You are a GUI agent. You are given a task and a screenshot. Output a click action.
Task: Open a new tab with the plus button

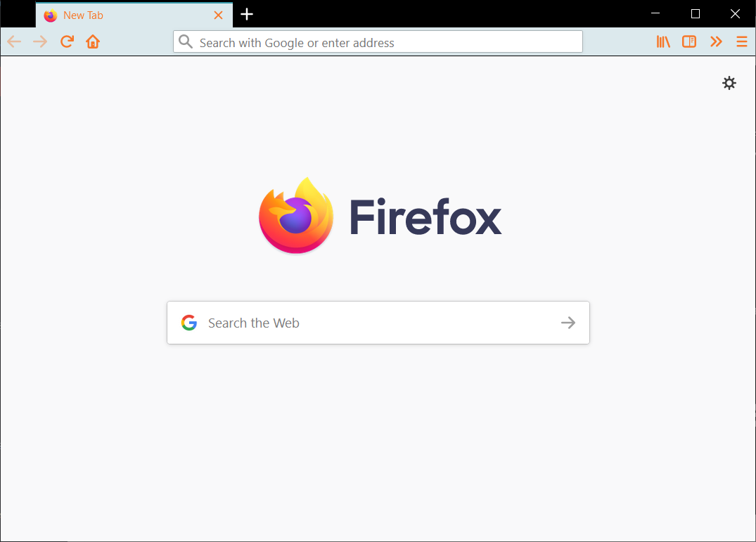(x=246, y=14)
